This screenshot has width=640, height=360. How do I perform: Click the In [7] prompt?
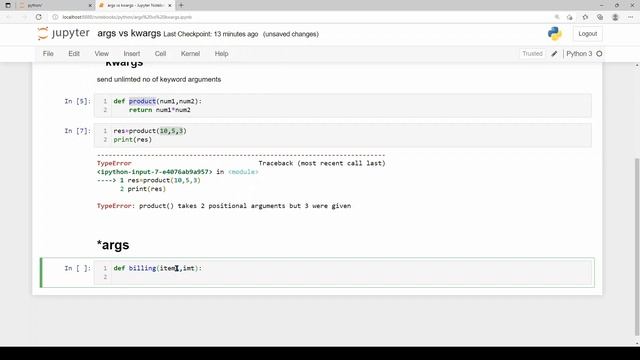pyautogui.click(x=78, y=131)
